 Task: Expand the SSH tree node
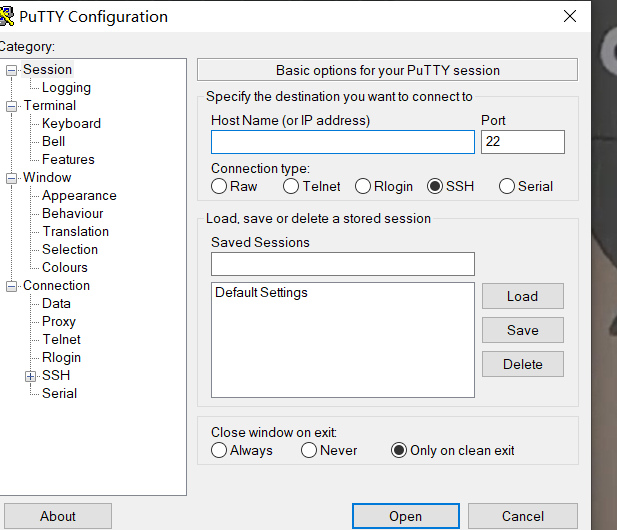30,377
